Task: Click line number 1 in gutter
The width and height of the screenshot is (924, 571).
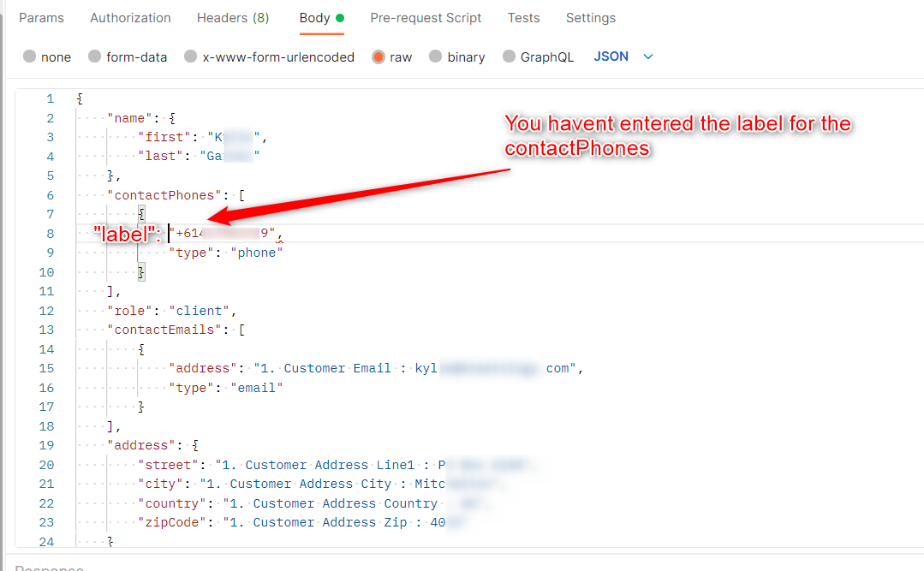Action: [50, 98]
